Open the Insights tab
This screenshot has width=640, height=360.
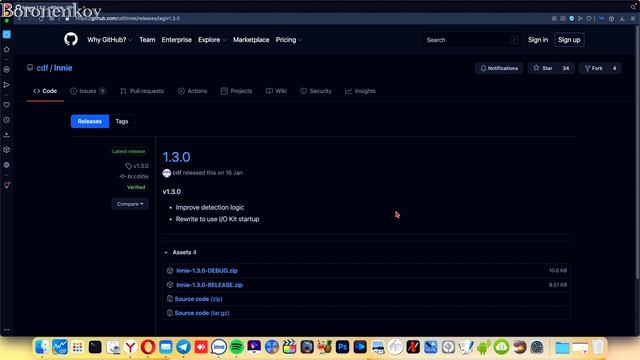click(360, 91)
